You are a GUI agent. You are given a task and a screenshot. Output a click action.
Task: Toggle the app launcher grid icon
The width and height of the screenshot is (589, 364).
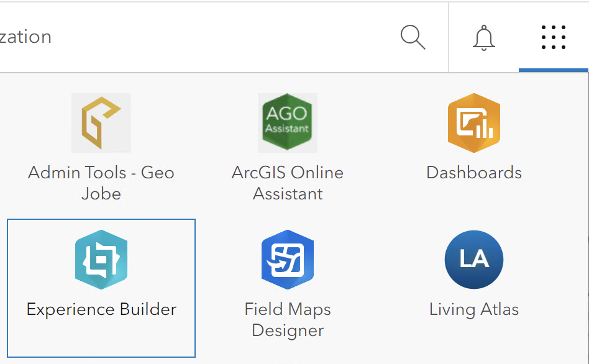click(x=554, y=37)
